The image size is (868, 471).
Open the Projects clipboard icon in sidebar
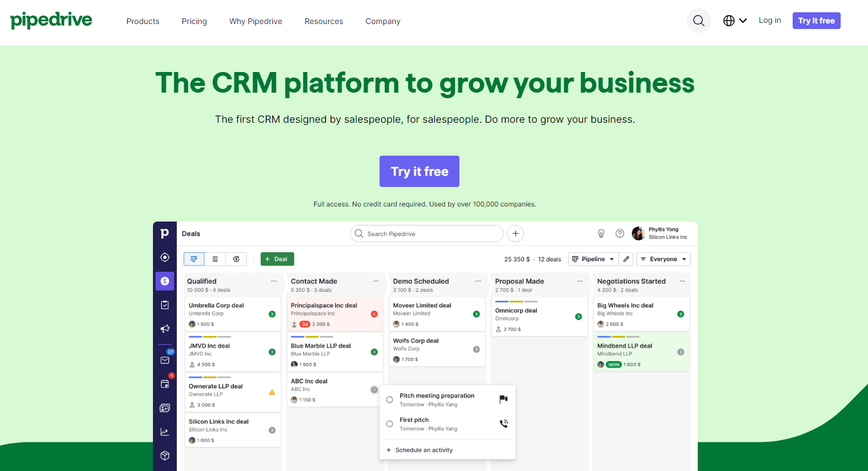point(165,305)
